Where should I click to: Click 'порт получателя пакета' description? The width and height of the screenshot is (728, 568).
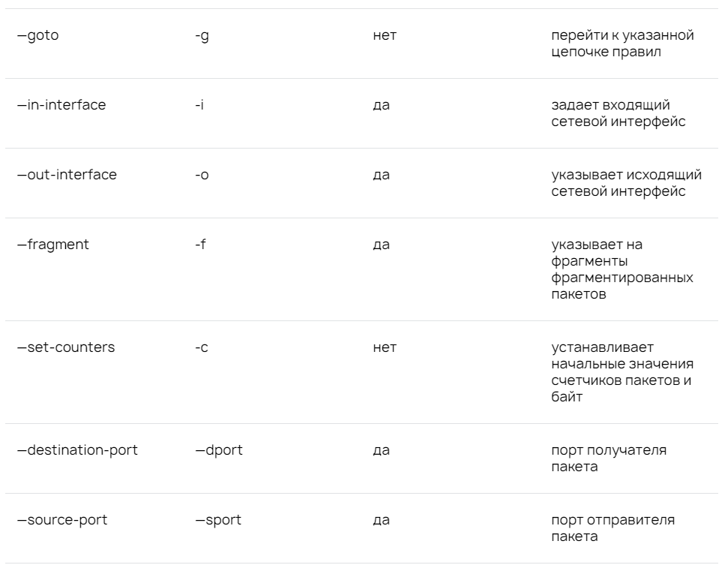(x=609, y=458)
